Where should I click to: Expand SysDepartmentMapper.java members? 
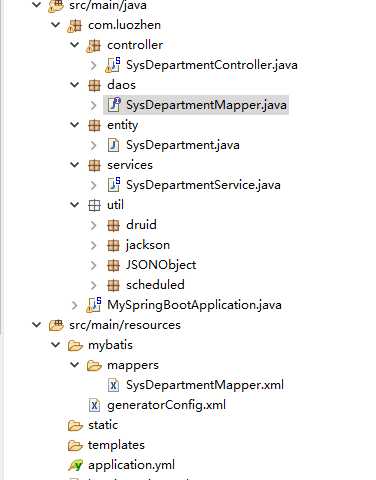(94, 105)
